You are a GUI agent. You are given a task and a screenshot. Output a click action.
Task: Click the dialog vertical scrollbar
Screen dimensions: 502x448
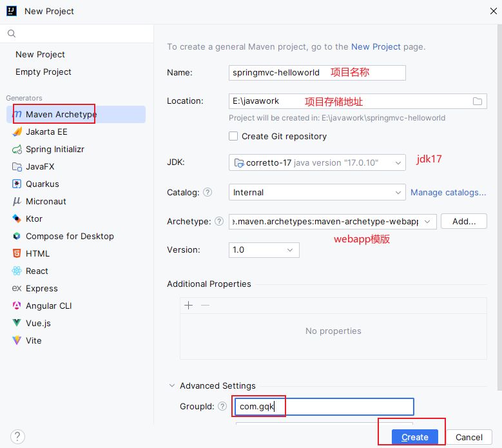pyautogui.click(x=499, y=208)
